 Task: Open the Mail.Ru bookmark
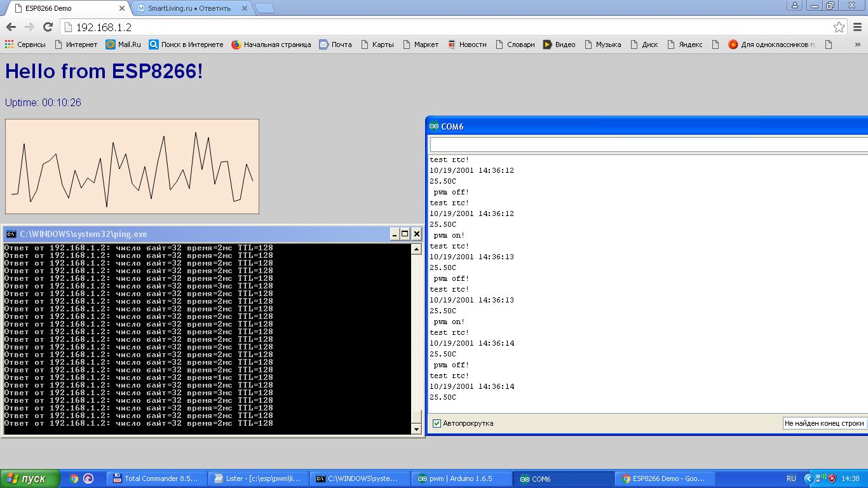123,44
